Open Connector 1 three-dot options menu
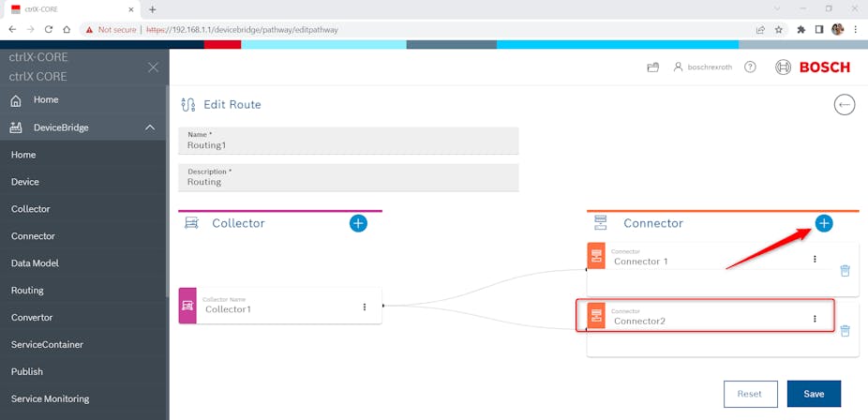This screenshot has width=868, height=420. coord(814,260)
